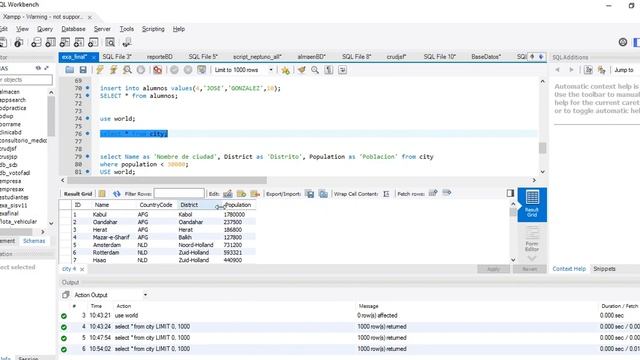This screenshot has height=360, width=640.
Task: Click the Rollback transaction X icon
Action: pos(188,70)
